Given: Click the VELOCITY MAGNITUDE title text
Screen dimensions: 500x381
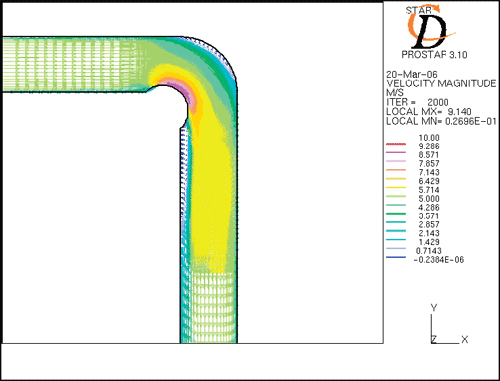Looking at the screenshot, I should [441, 83].
